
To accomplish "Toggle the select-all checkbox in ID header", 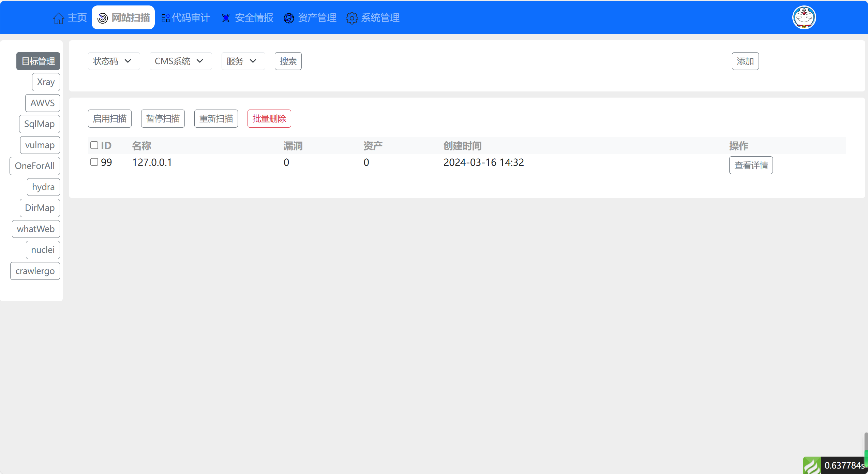I will pos(94,145).
